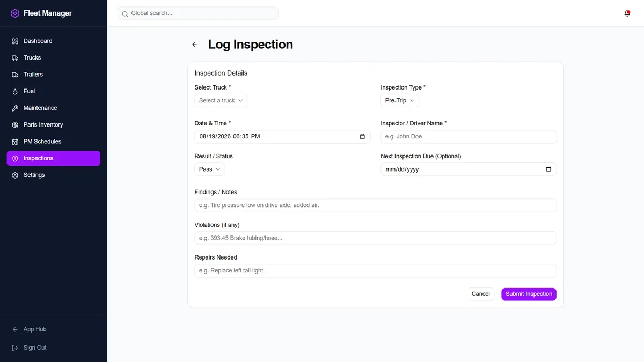The height and width of the screenshot is (362, 644).
Task: Click the Trailers icon in sidebar
Action: (x=15, y=75)
